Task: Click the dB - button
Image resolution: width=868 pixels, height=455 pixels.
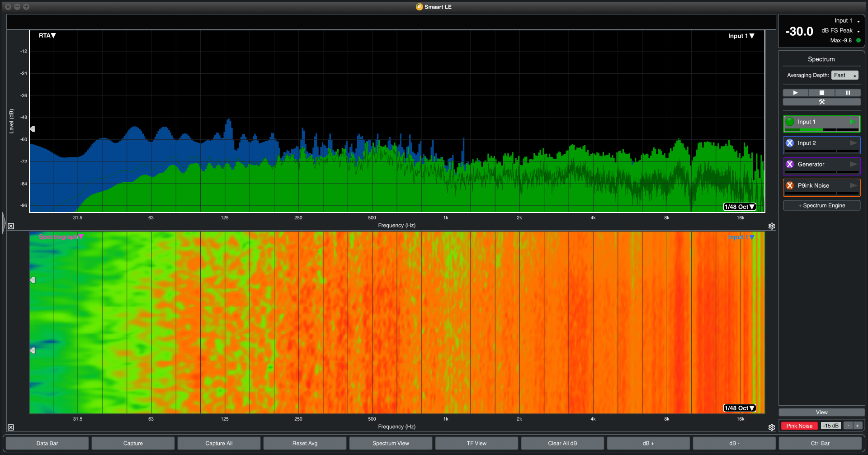Action: (734, 443)
